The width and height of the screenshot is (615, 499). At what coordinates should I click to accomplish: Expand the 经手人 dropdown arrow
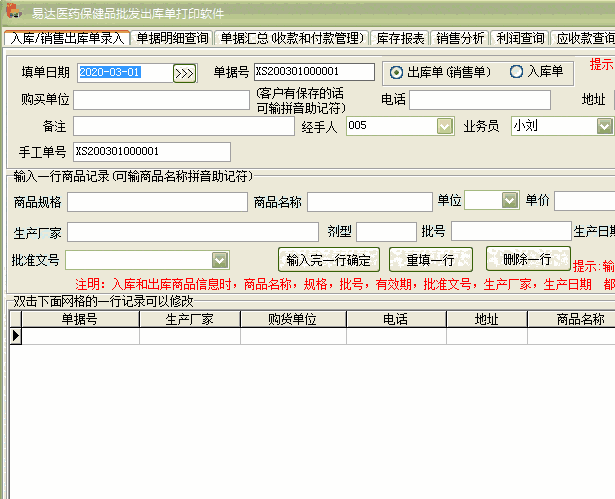click(x=445, y=126)
